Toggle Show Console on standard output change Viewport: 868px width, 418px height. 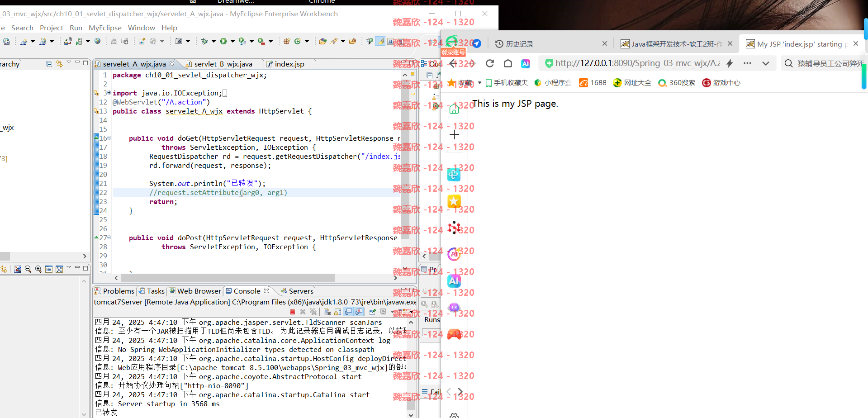pos(348,312)
